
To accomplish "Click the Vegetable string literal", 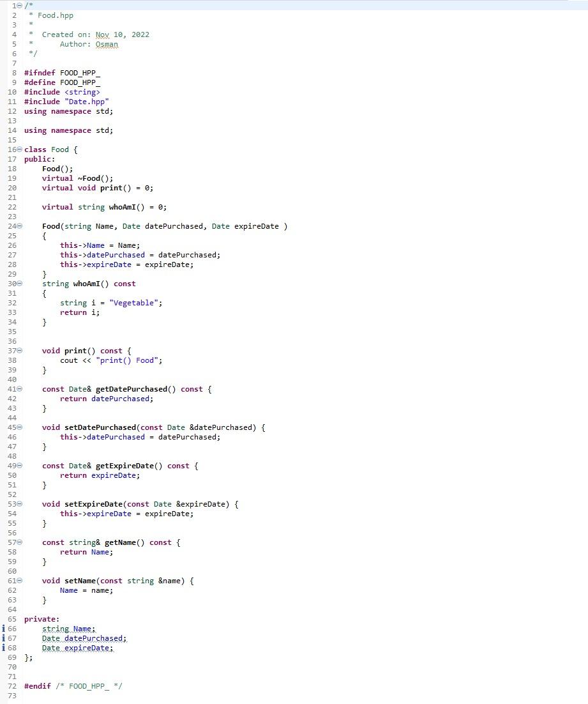I will [133, 303].
